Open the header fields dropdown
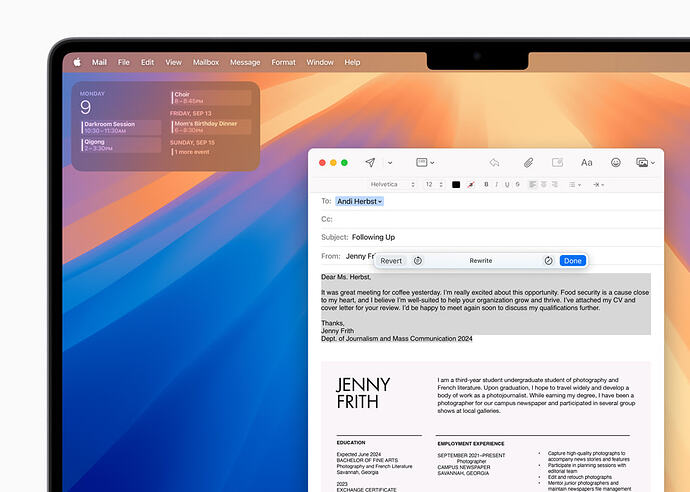 click(425, 162)
